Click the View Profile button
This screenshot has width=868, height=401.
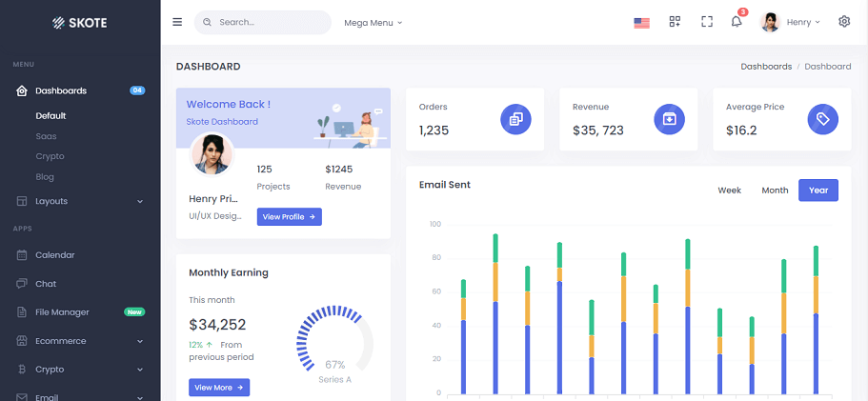click(x=289, y=217)
